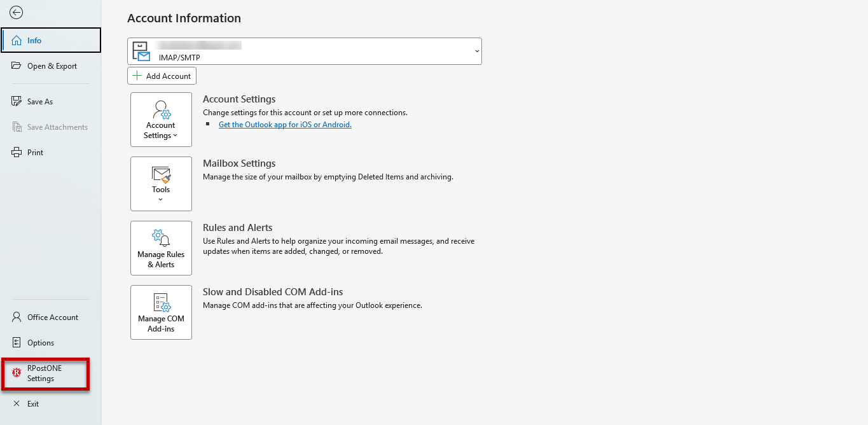Click the Print printer icon
This screenshot has height=425, width=868.
17,153
